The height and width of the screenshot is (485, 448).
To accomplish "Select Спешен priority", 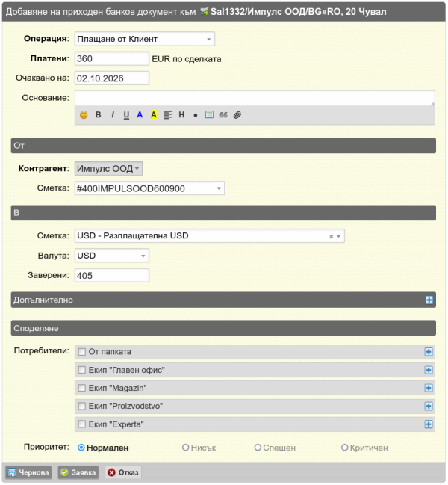I will 258,448.
